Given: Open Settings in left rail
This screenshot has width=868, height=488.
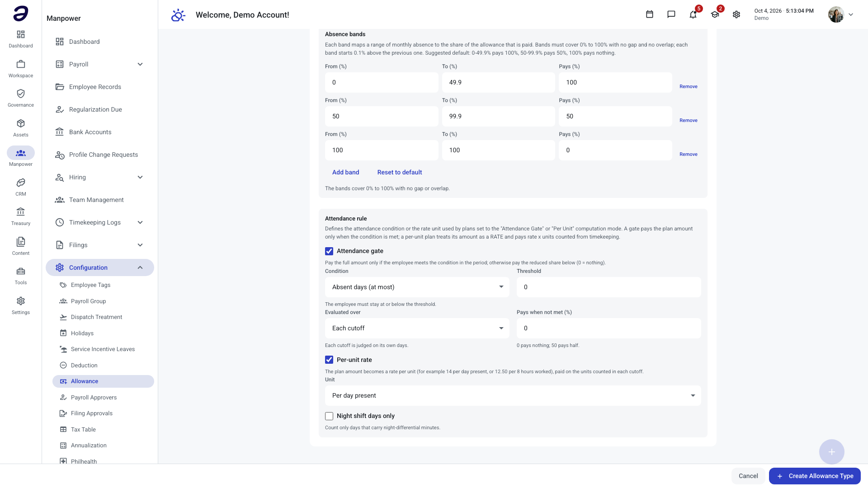Looking at the screenshot, I should pyautogui.click(x=21, y=305).
